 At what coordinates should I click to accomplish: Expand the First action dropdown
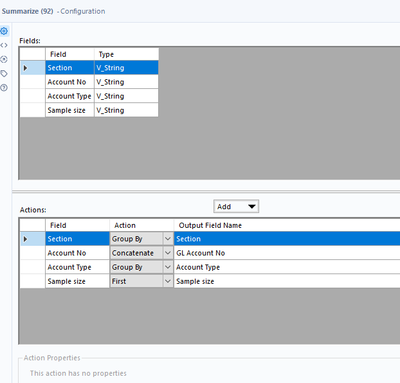[168, 281]
